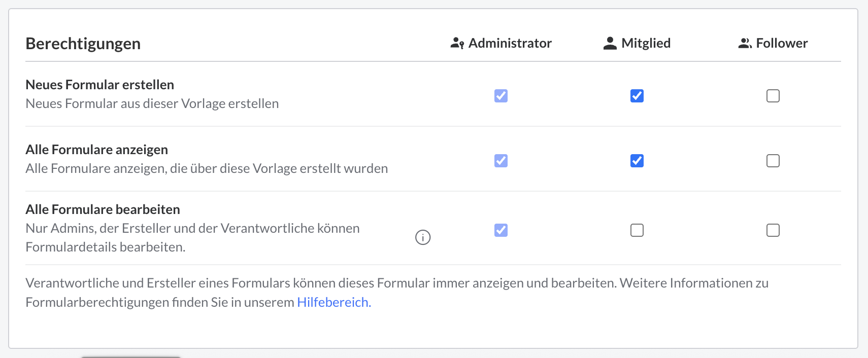Click the Mitglied column label
Viewport: 868px width, 358px height.
646,43
